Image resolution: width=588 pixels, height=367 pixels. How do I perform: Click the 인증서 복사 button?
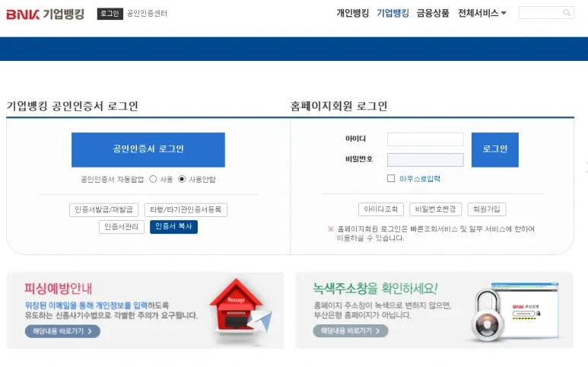point(173,227)
